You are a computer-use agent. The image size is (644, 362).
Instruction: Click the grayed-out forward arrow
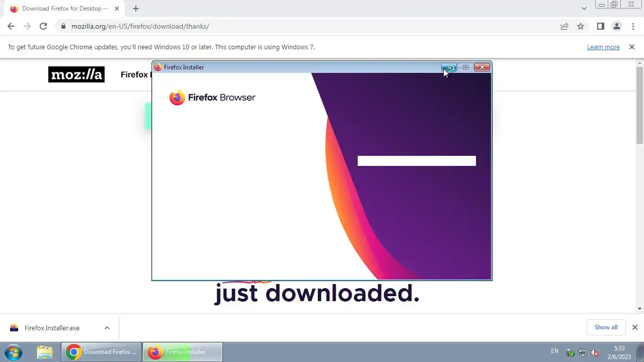tap(27, 26)
